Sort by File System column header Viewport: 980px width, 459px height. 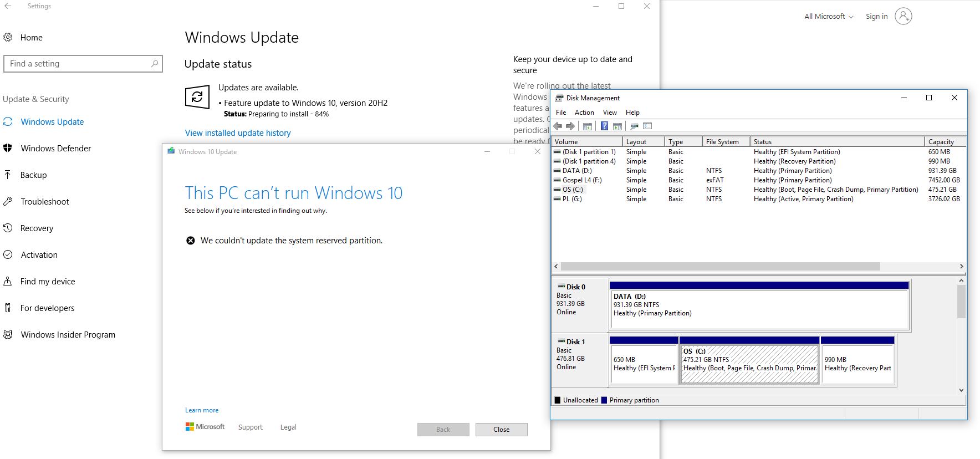point(726,141)
